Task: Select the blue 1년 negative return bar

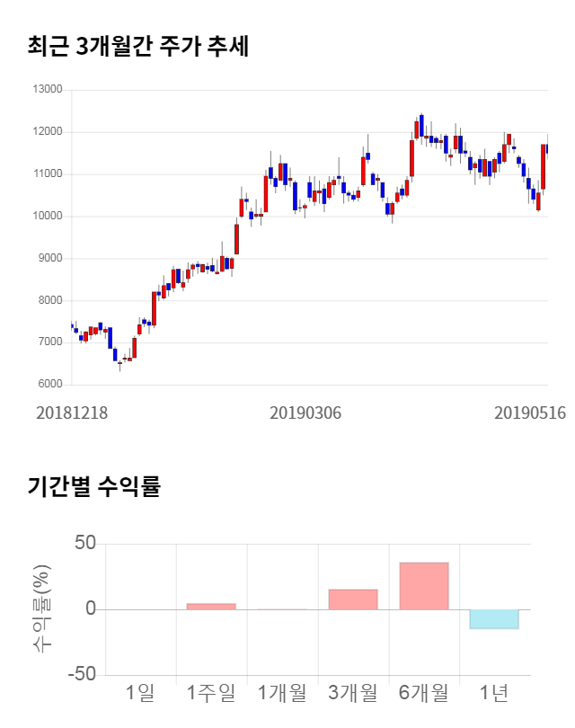Action: [x=495, y=619]
